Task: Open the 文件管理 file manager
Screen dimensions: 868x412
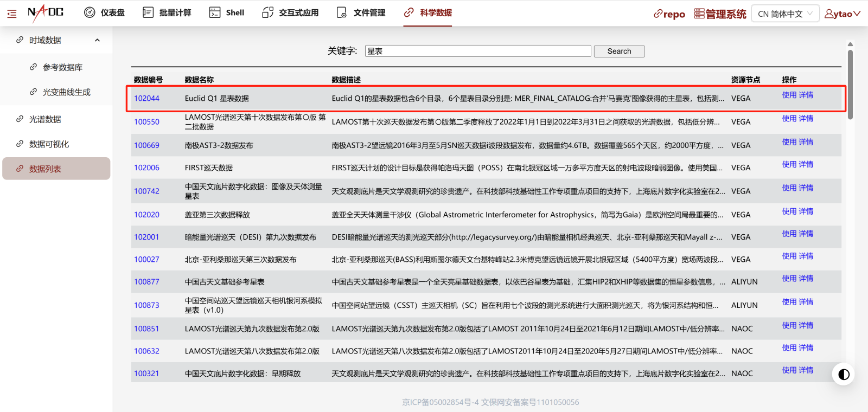Action: point(361,12)
